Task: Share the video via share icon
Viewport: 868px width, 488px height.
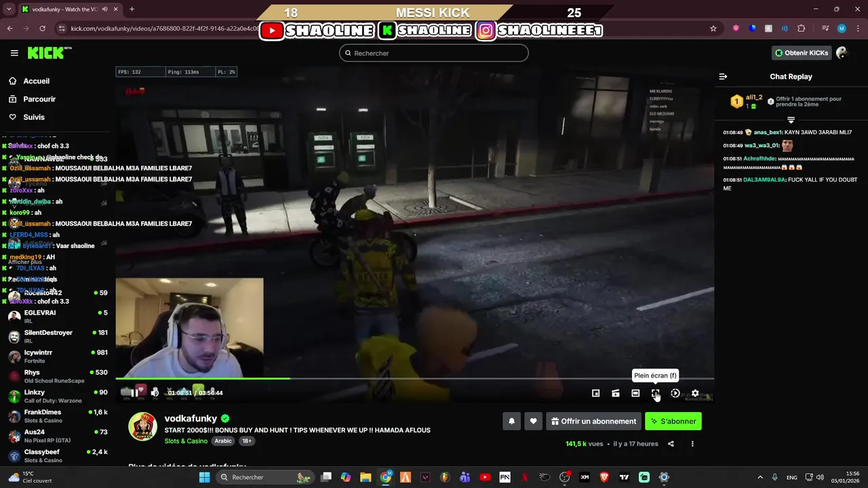Action: 671,444
